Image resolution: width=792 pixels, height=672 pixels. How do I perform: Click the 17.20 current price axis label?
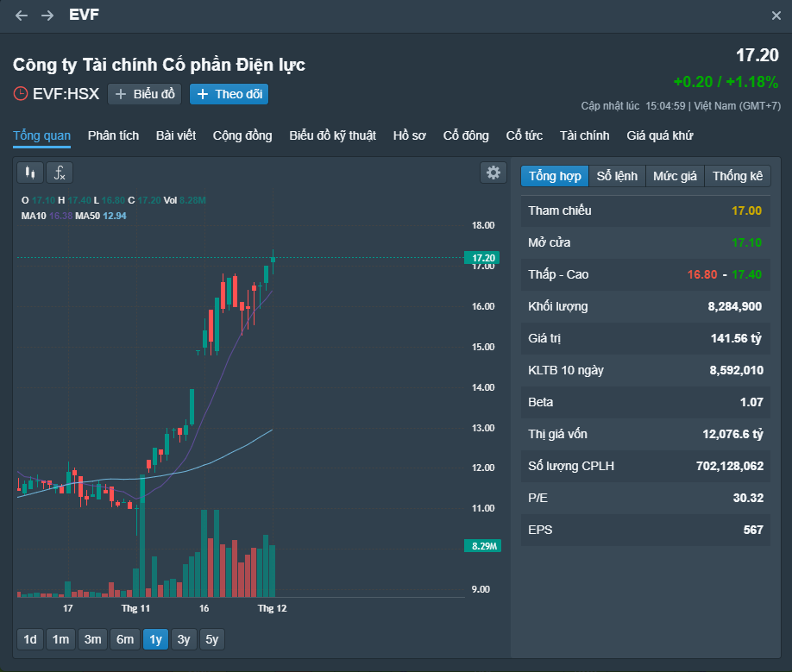tap(482, 258)
